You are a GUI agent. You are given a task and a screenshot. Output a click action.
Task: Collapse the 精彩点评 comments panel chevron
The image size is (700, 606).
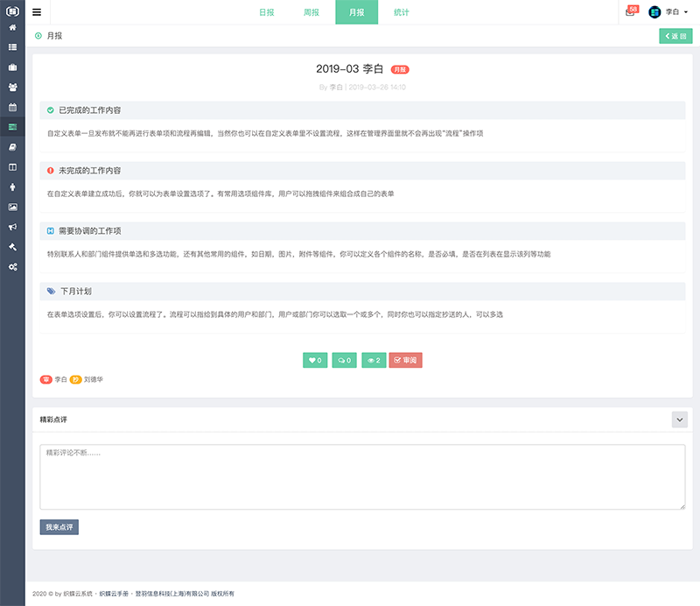(680, 419)
